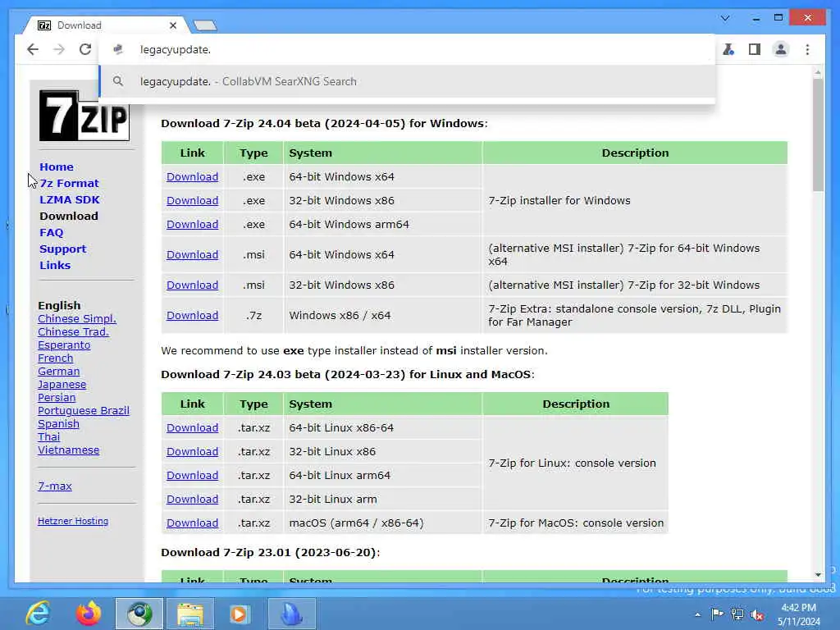
Task: Reload the page with the refresh icon
Action: (85, 49)
